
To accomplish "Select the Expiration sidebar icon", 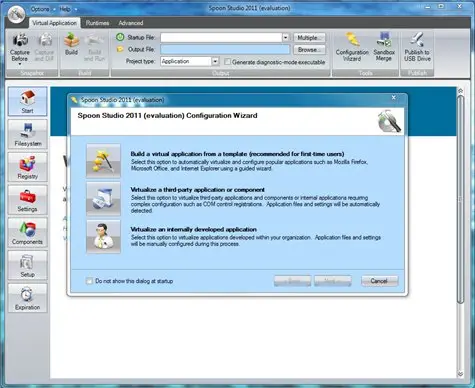I will [28, 298].
